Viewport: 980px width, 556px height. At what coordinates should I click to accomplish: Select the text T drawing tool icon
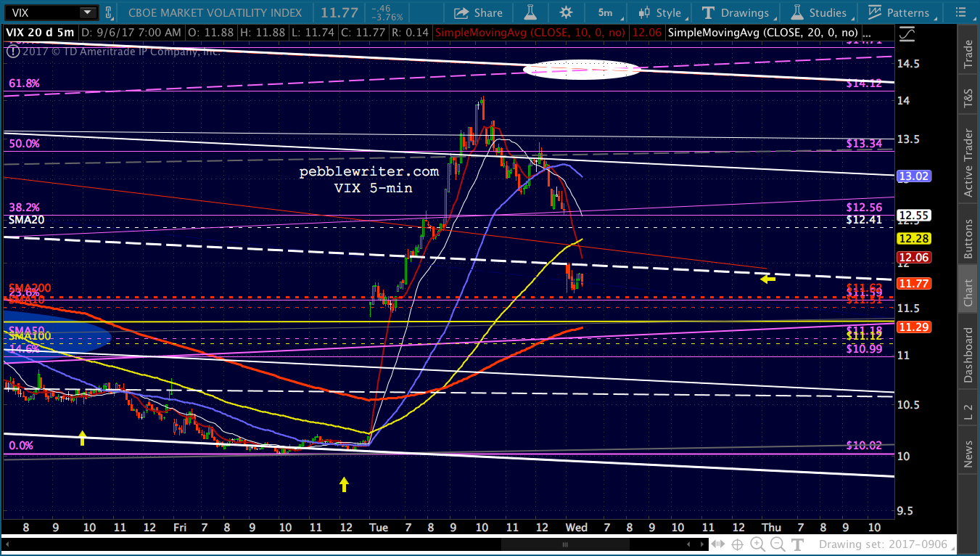(x=797, y=544)
